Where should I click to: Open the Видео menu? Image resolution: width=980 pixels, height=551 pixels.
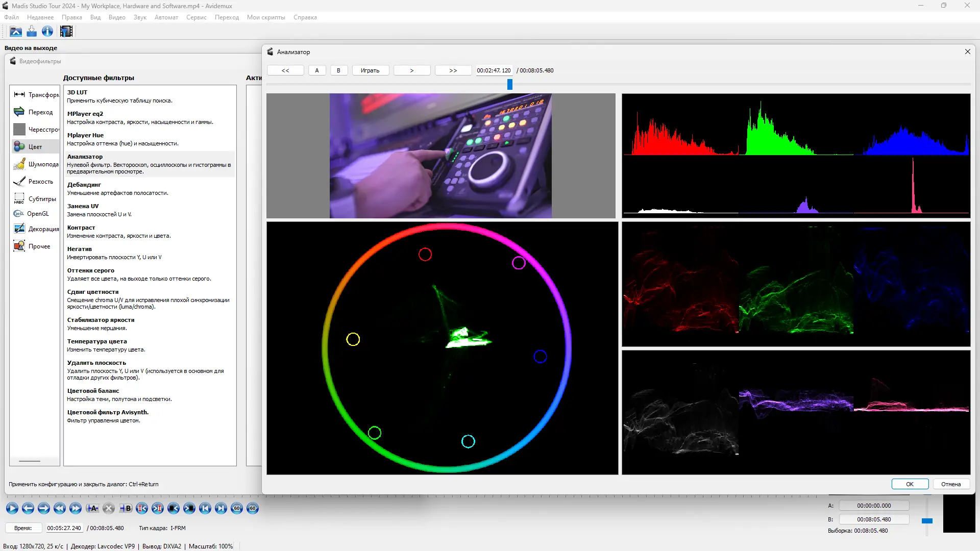pos(117,17)
